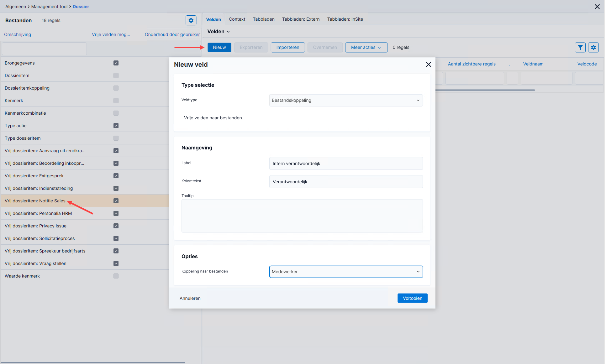Click the Management tool breadcrumb
The width and height of the screenshot is (606, 364).
point(49,7)
